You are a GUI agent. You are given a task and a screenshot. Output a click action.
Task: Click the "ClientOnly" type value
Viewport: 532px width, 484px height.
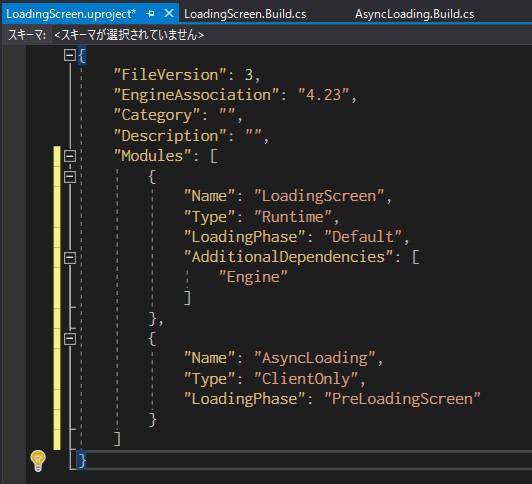point(306,379)
